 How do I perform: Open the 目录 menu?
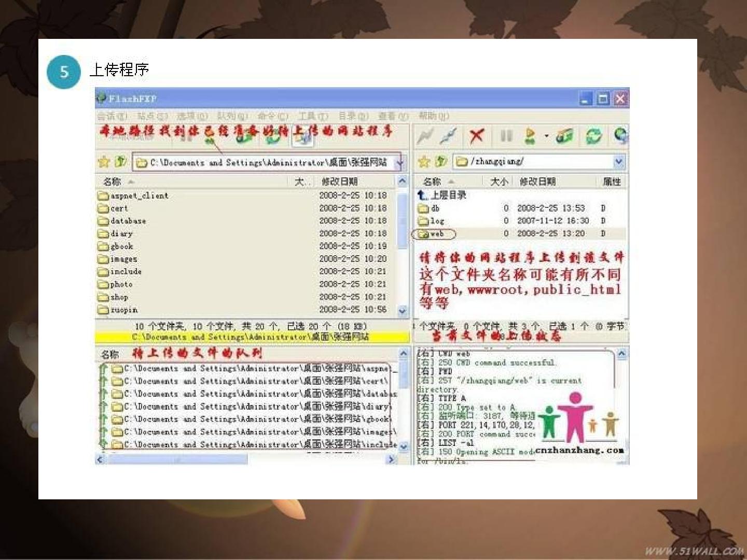pos(353,116)
